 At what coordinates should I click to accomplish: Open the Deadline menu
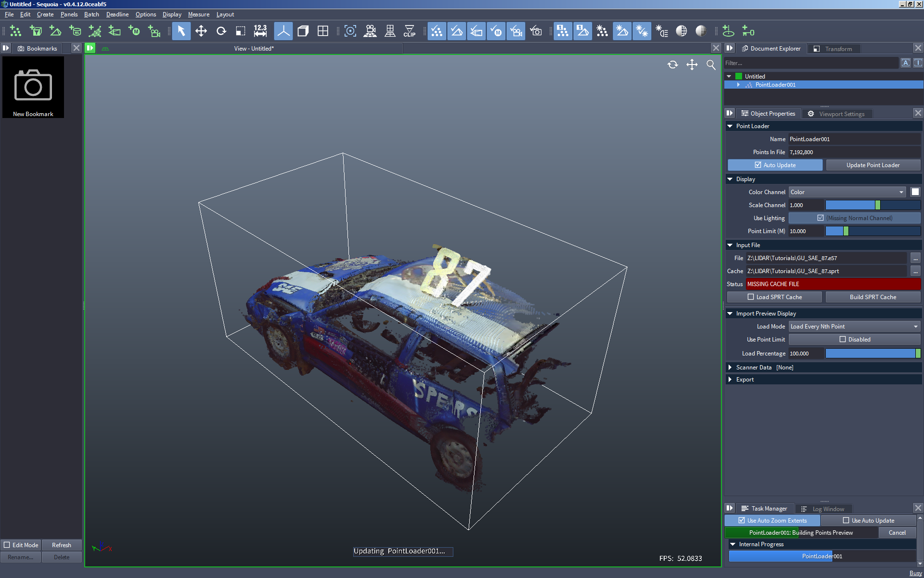[x=117, y=14]
